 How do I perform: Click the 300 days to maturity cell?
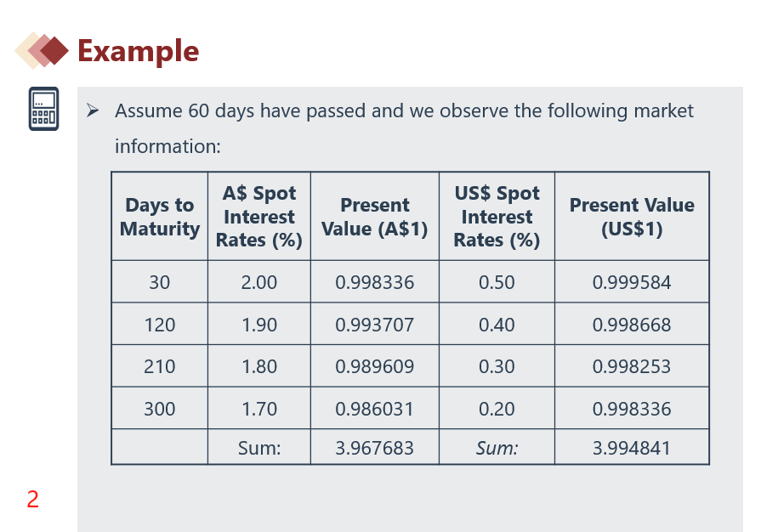click(x=160, y=409)
